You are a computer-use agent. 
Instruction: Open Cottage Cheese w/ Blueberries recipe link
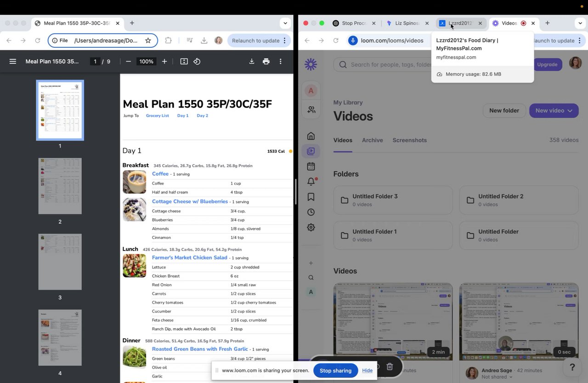pyautogui.click(x=190, y=201)
